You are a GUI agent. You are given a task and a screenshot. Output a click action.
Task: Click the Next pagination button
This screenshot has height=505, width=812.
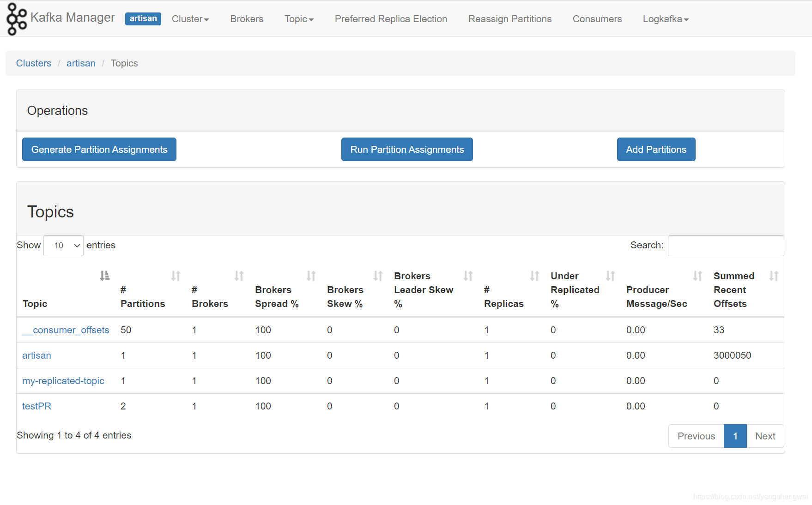765,436
